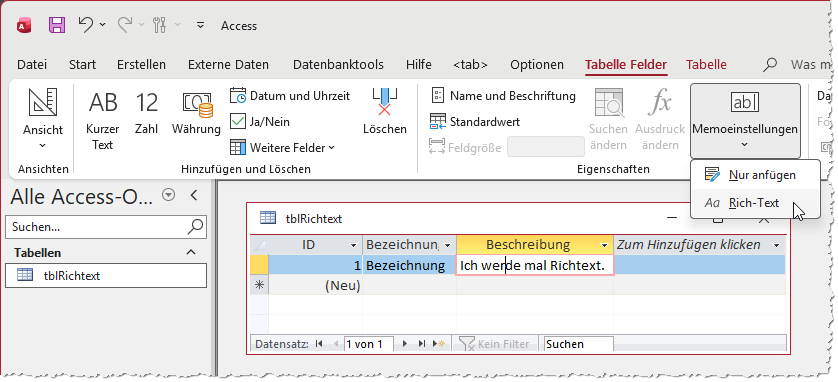Click the new-record asterisk row selector
838x382 pixels.
click(x=259, y=285)
